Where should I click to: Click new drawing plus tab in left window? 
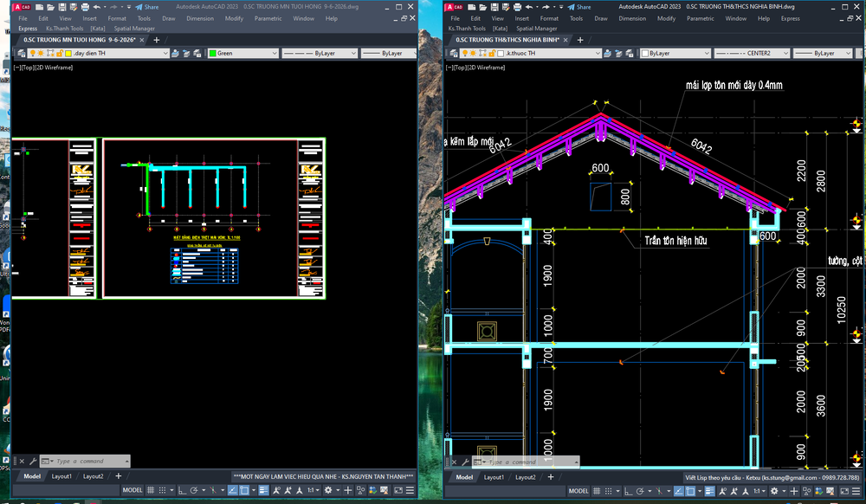pyautogui.click(x=156, y=40)
